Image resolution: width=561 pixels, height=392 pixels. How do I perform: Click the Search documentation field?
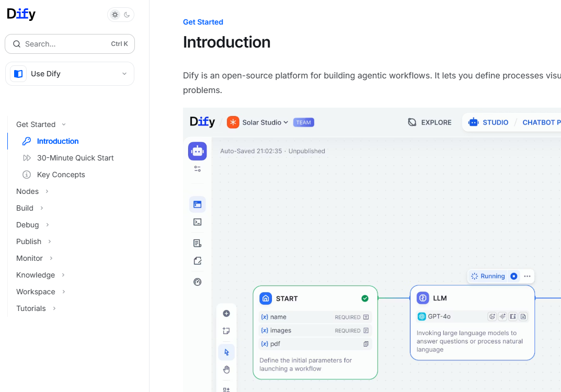coord(70,44)
